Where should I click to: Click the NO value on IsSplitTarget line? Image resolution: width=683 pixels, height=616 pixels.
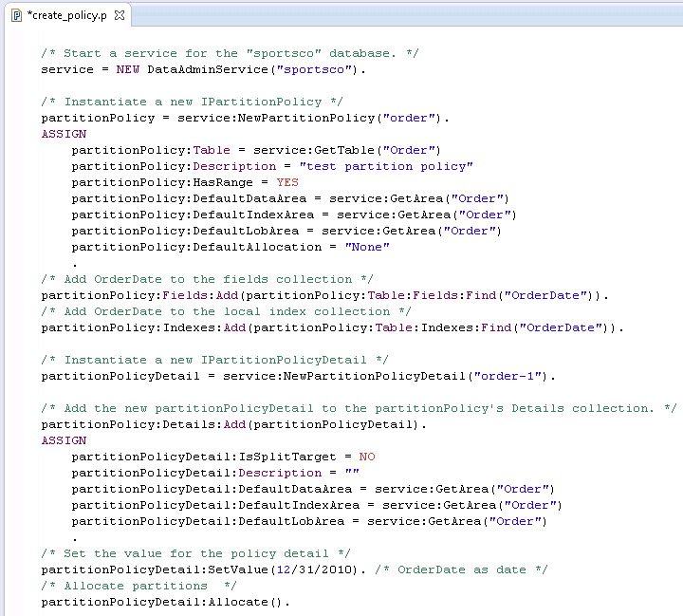coord(367,457)
